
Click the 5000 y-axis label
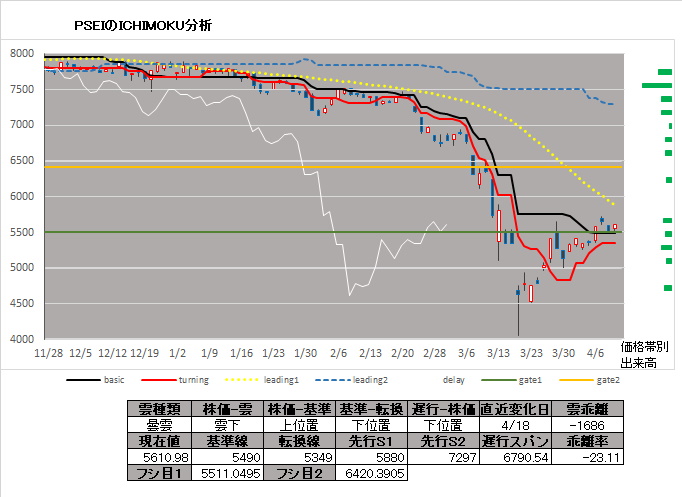(x=22, y=267)
